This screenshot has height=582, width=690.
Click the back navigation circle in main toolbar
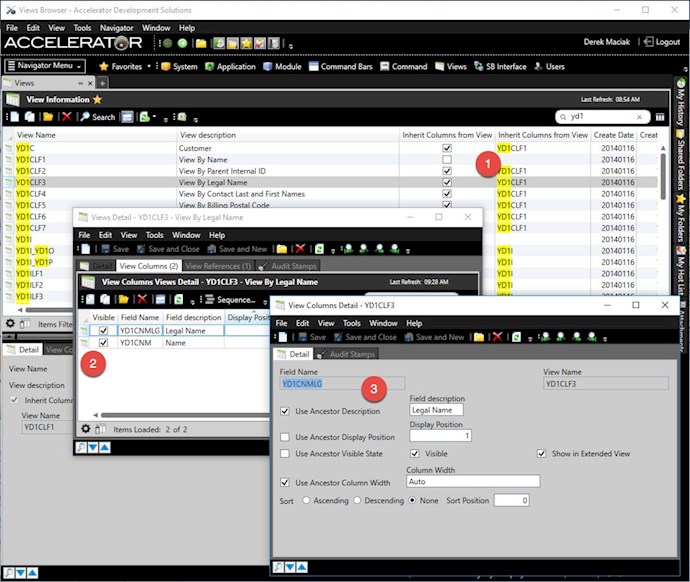coord(167,43)
